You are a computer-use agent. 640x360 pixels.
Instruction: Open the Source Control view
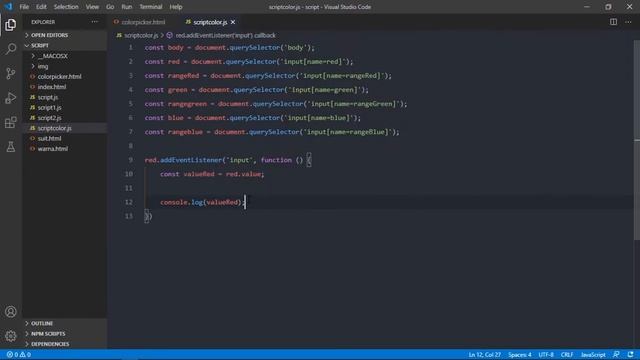point(11,73)
